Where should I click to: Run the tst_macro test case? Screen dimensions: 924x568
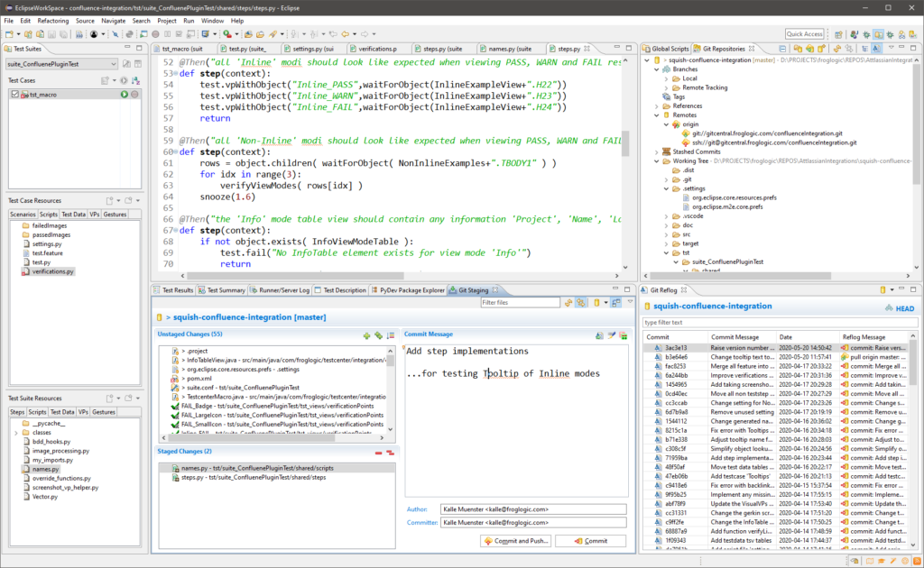[x=124, y=95]
